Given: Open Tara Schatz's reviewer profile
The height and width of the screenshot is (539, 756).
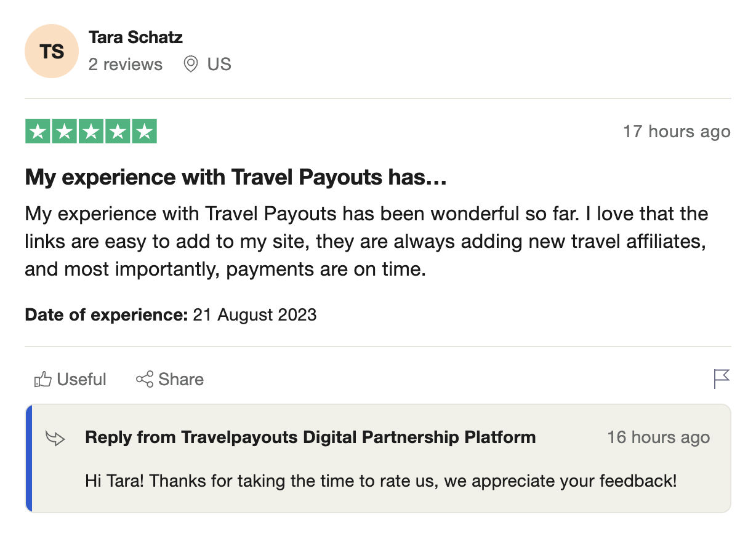Looking at the screenshot, I should click(x=135, y=37).
